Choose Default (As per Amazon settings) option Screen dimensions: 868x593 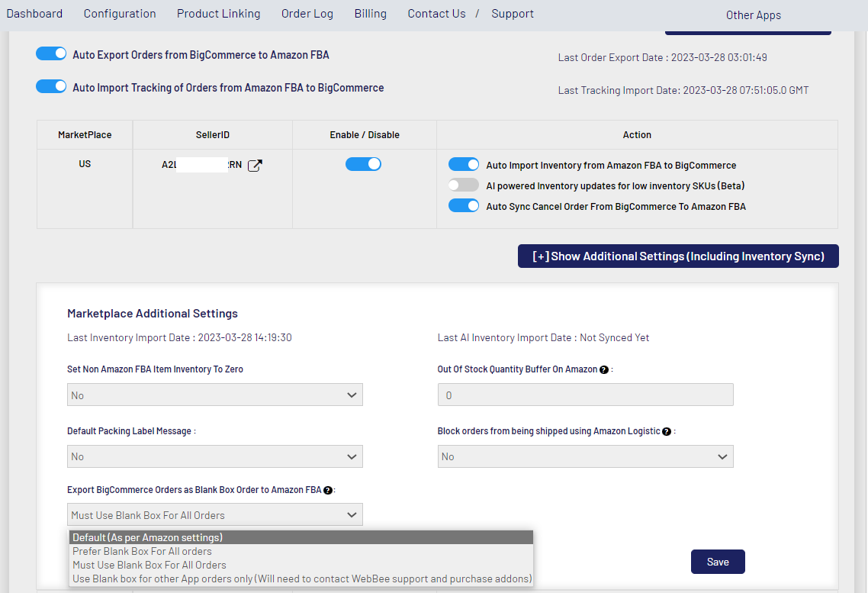(x=148, y=537)
